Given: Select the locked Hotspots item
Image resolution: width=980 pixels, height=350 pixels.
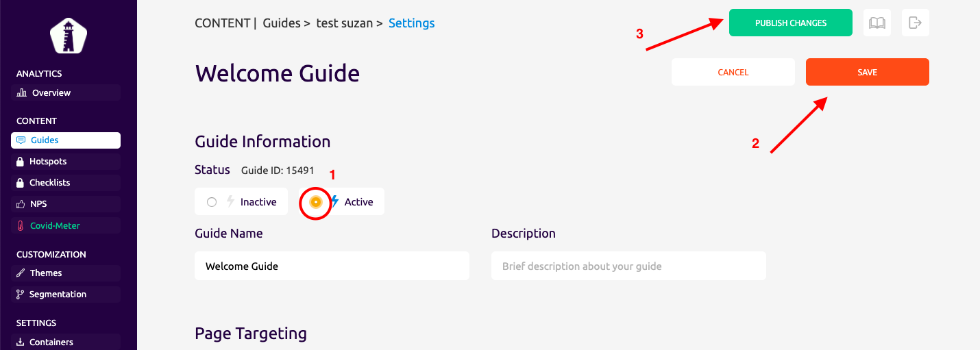Looking at the screenshot, I should pyautogui.click(x=66, y=162).
